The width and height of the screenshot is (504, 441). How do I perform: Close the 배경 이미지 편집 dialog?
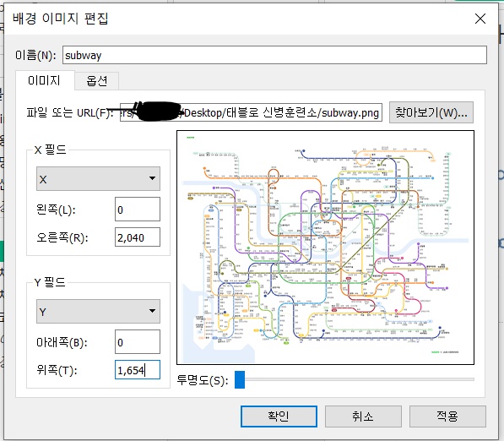point(480,19)
